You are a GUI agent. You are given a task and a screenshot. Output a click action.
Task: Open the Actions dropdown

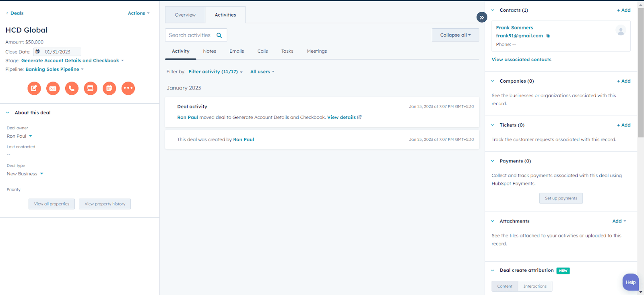[x=139, y=13]
